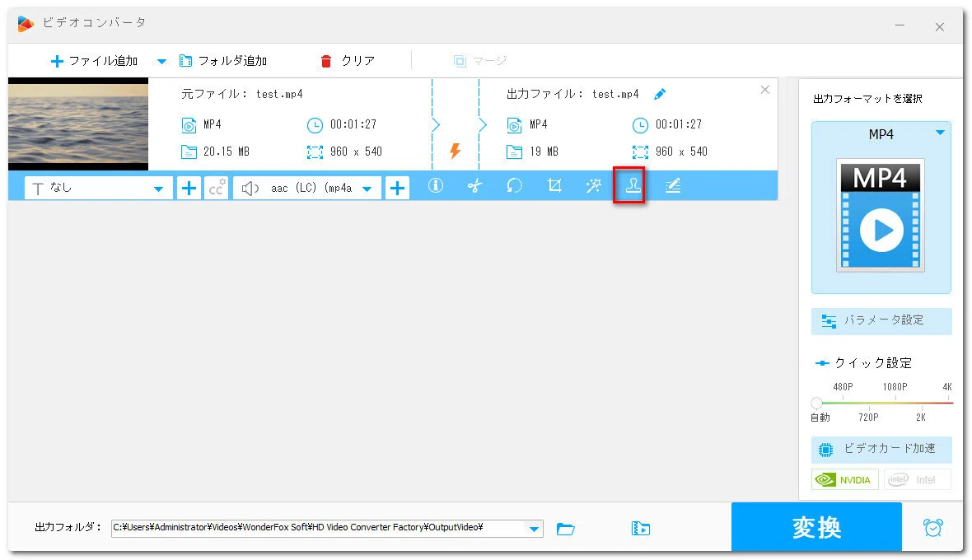Open the video info icon
972x560 pixels.
[436, 186]
